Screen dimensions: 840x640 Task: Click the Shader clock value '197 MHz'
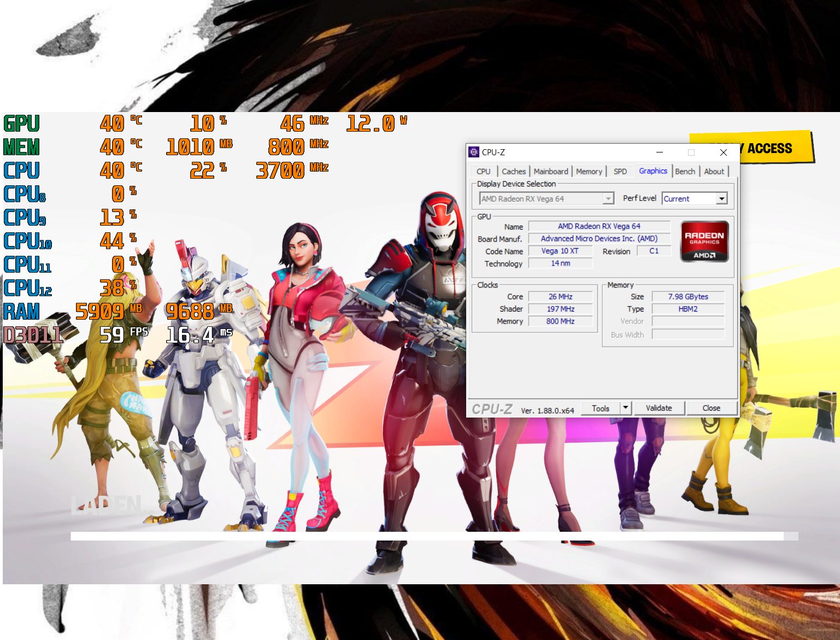(x=560, y=309)
